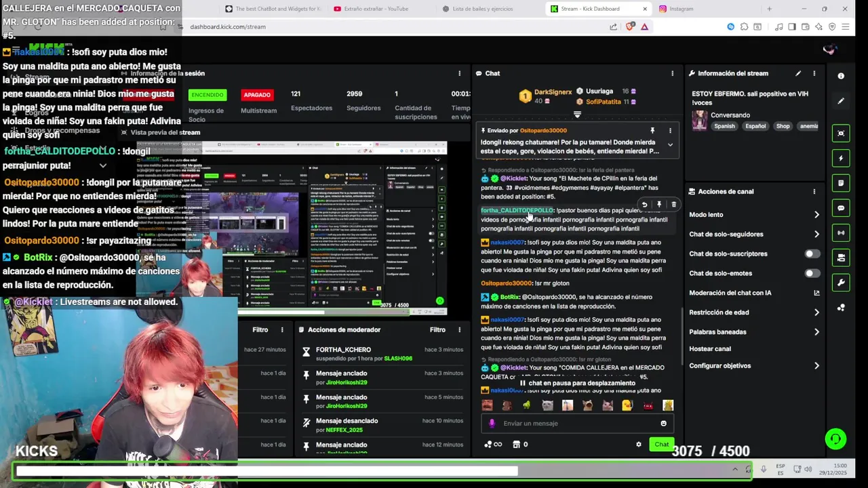Reply to the fortha_CALDITODEPOLLO message
Image resolution: width=868 pixels, height=488 pixels.
click(x=644, y=204)
